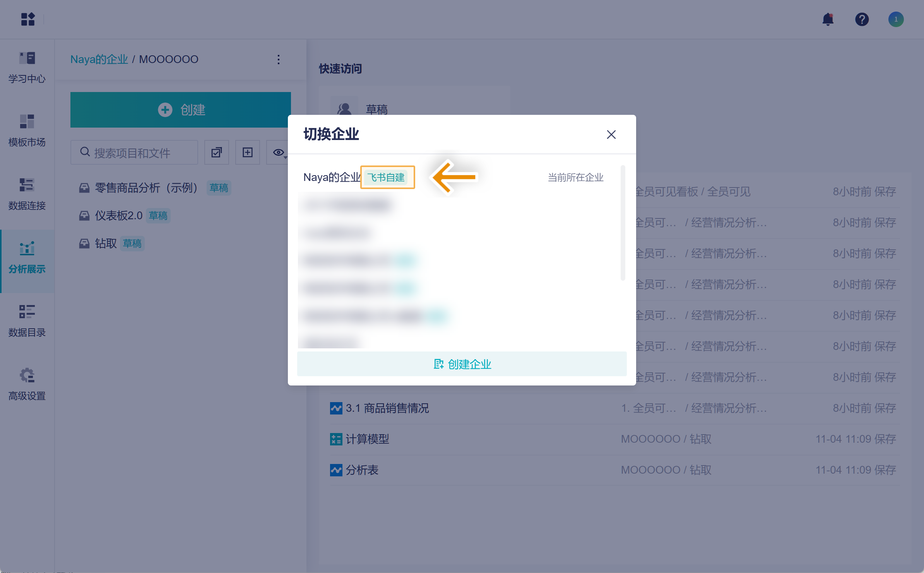The height and width of the screenshot is (573, 924).
Task: Select Naya的企业 in the enterprise list
Action: [x=332, y=177]
